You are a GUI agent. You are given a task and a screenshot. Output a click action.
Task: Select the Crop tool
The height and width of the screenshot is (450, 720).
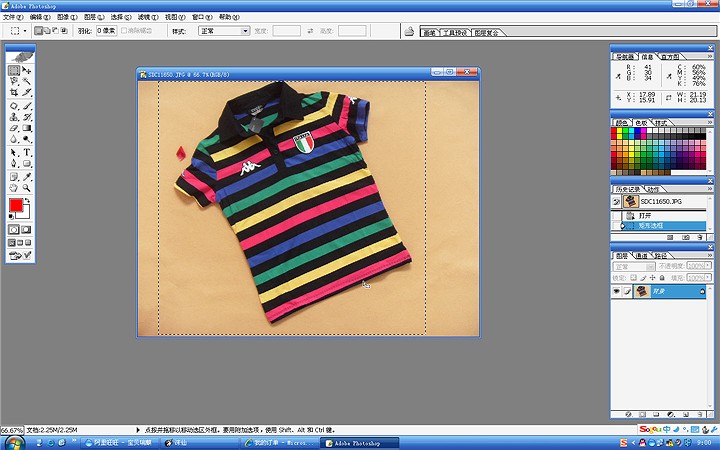tap(14, 92)
